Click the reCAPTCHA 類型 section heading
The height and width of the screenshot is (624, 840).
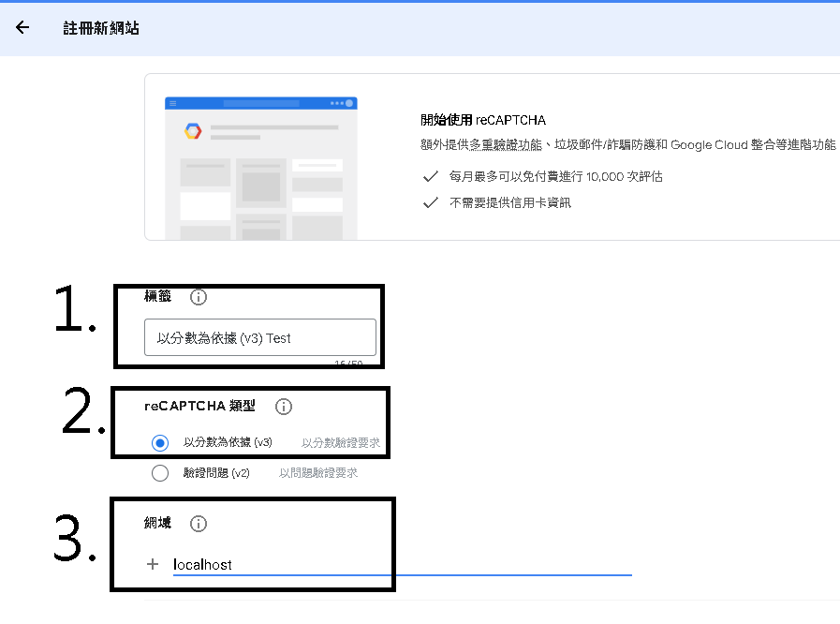199,407
